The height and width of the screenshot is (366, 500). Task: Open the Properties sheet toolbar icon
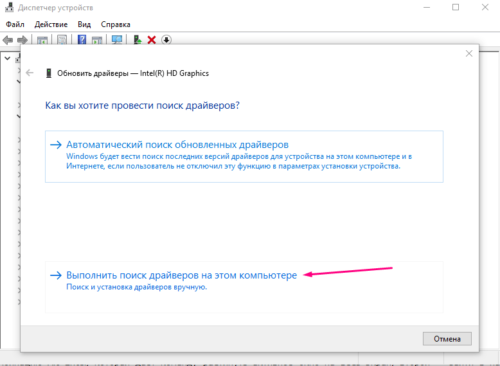click(62, 40)
